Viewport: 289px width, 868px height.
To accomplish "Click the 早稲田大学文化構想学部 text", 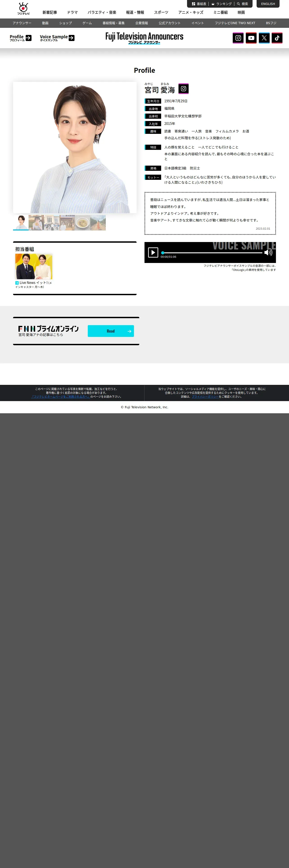I will [x=183, y=116].
